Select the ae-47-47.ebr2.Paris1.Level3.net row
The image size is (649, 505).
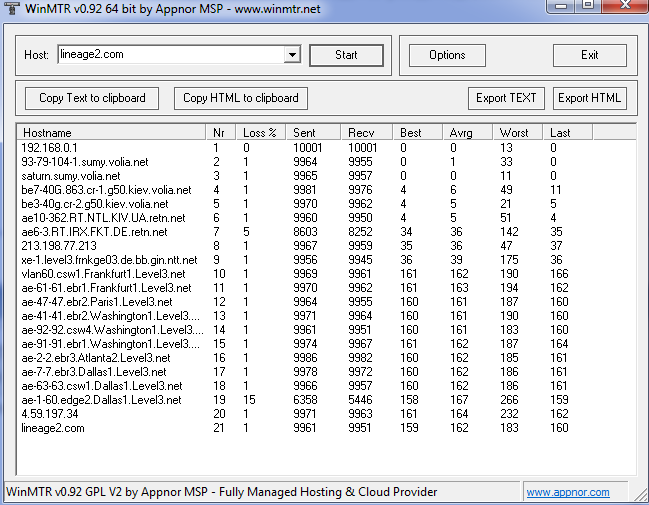[326, 302]
